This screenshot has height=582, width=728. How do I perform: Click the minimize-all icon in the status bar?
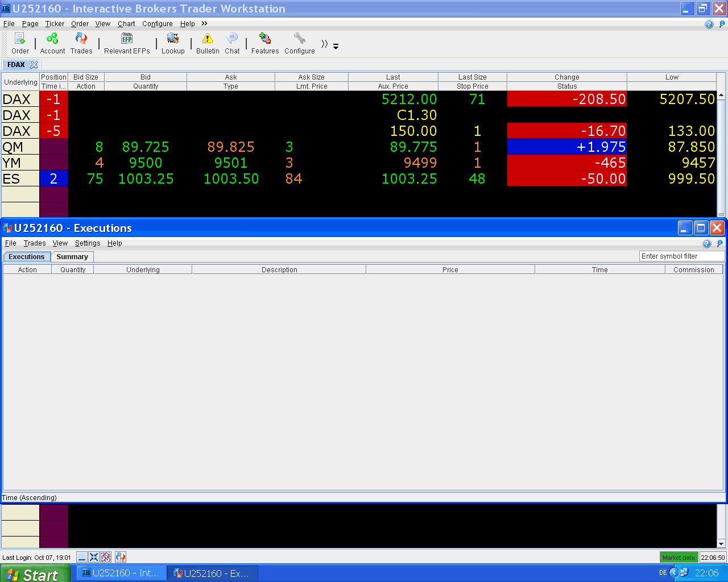click(82, 557)
